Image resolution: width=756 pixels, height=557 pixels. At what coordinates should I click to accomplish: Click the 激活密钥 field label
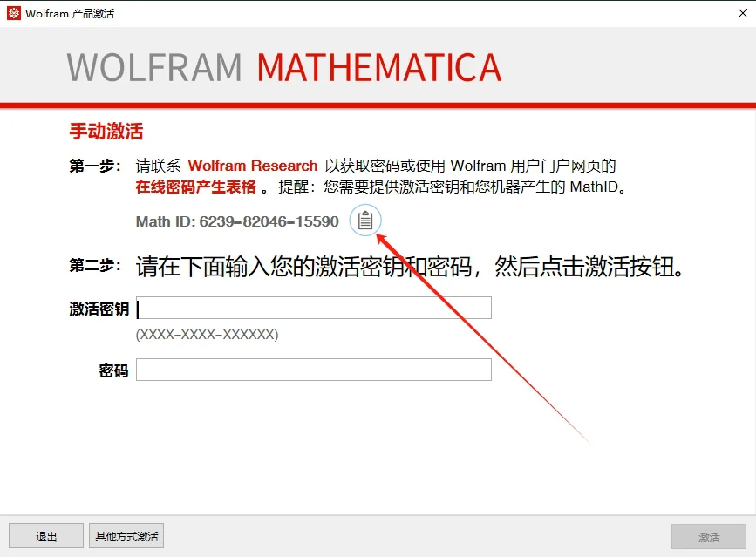(99, 309)
